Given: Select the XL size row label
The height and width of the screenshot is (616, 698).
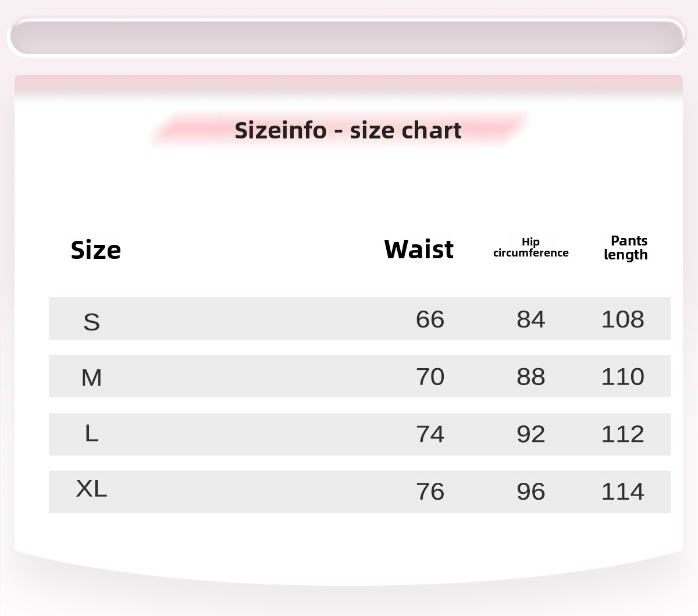Looking at the screenshot, I should (x=91, y=489).
